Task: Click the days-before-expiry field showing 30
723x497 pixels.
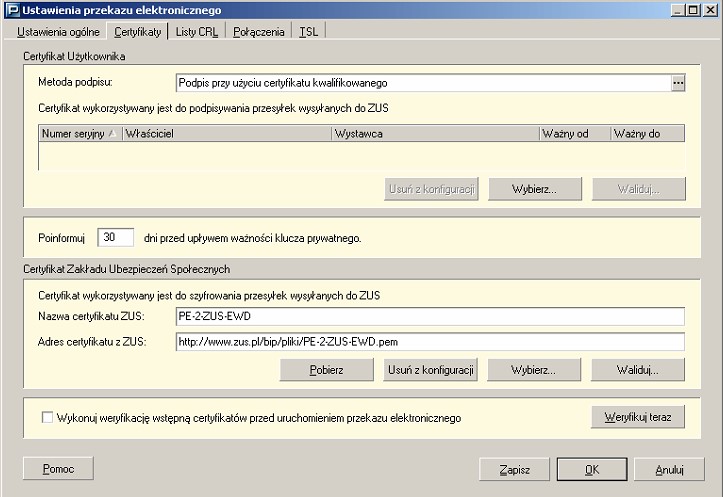Action: [116, 237]
